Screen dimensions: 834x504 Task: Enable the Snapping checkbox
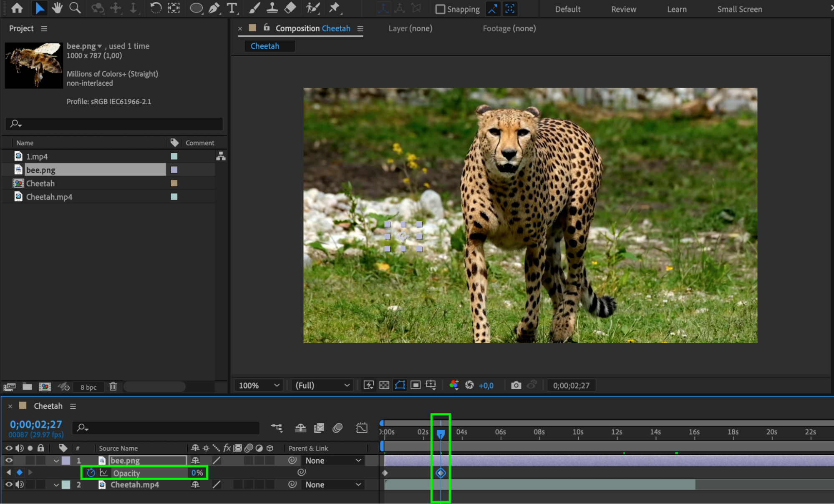(x=440, y=9)
